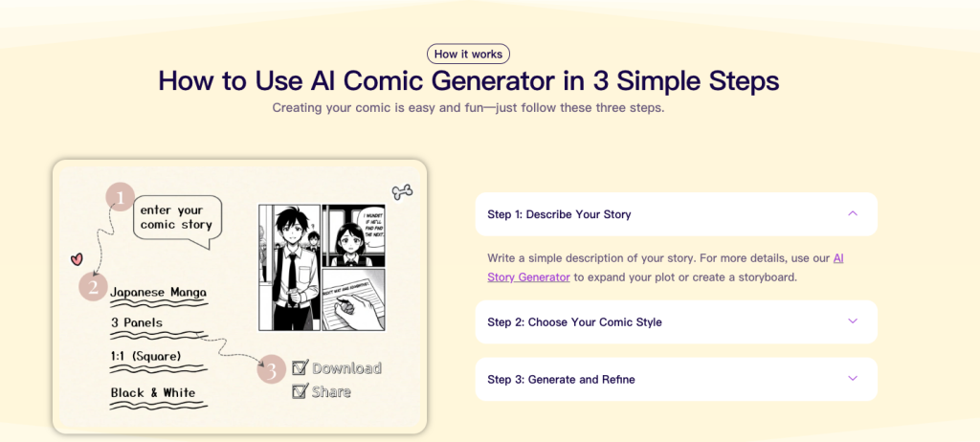The width and height of the screenshot is (980, 442).
Task: Click the step 3 circle badge
Action: 272,369
